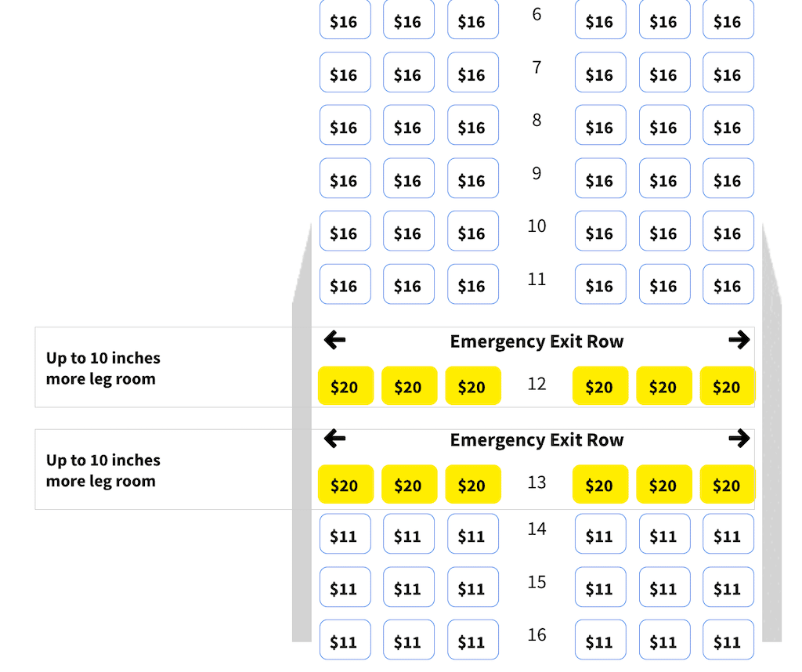The image size is (802, 672).
Task: Pick the rightmost $11 seat in row 15
Action: 728,587
